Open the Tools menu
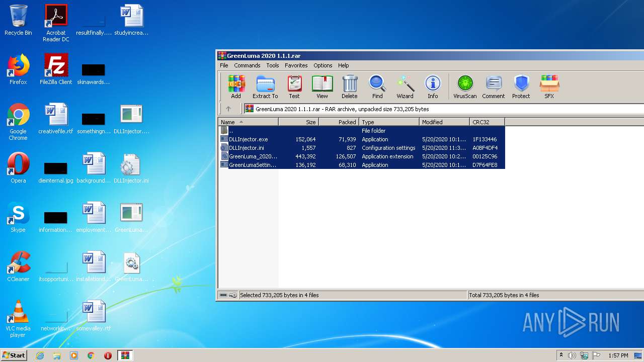 pyautogui.click(x=273, y=65)
